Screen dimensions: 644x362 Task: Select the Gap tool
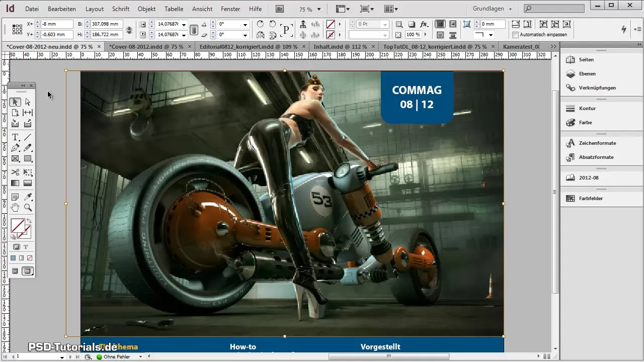coord(28,113)
